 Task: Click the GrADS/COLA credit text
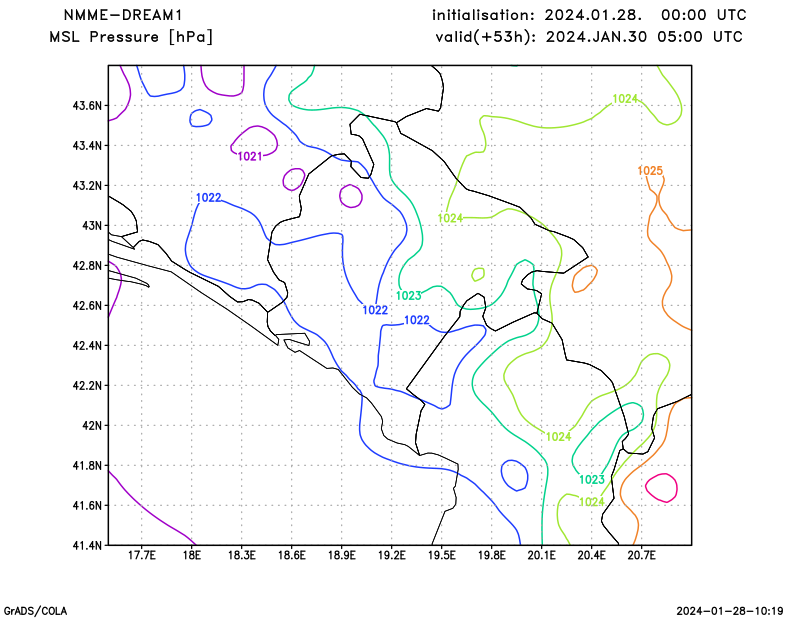tap(35, 611)
